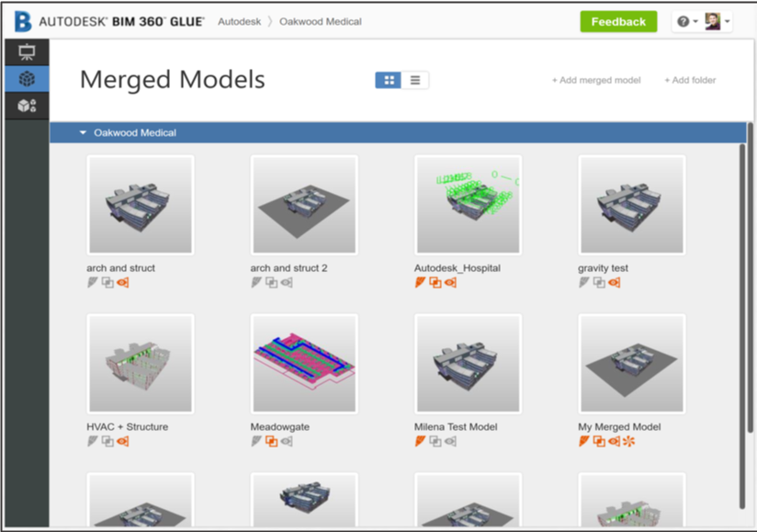Click the HVAC + Structure model name
The height and width of the screenshot is (532, 757).
(128, 426)
